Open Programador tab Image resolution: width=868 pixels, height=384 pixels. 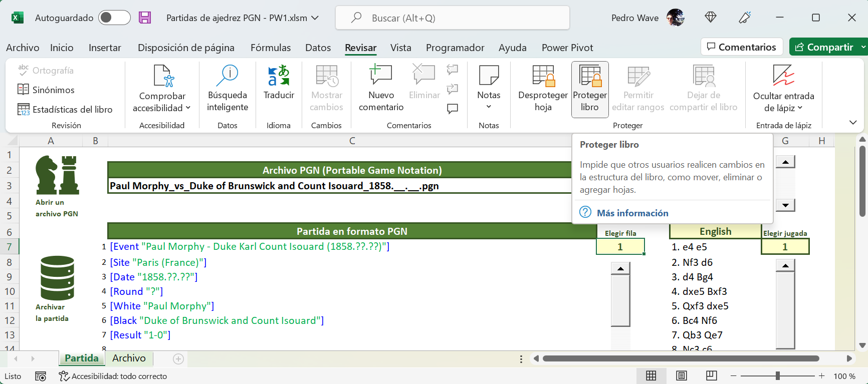(x=455, y=48)
